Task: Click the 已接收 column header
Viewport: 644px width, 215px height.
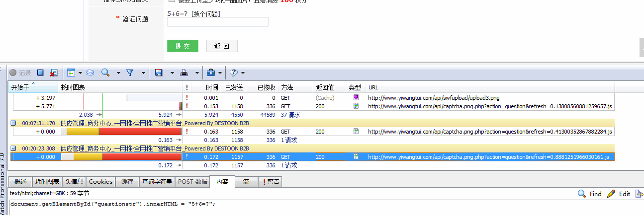Action: 263,87
